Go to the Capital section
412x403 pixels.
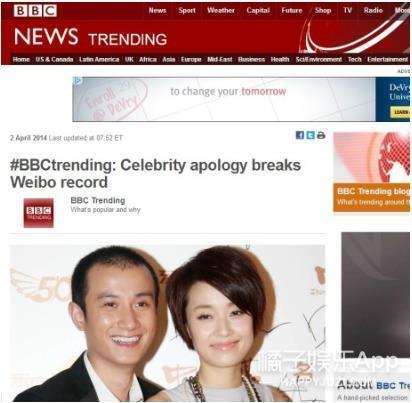coord(258,10)
